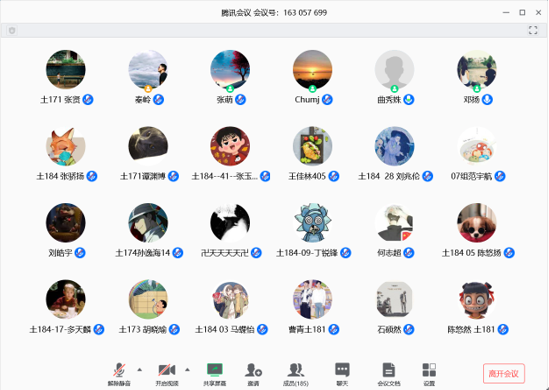Click the microphone icon next to 邓扬
549x390 pixels.
click(x=487, y=100)
